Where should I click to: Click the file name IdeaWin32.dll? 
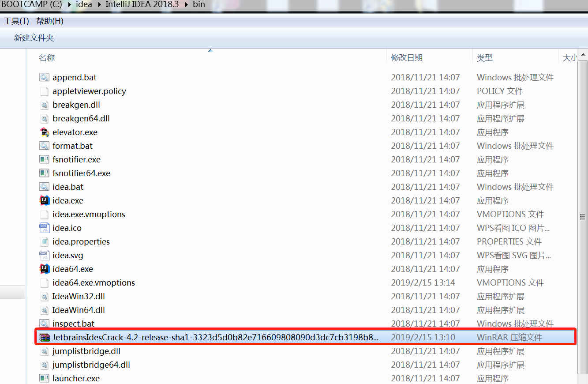coord(79,296)
